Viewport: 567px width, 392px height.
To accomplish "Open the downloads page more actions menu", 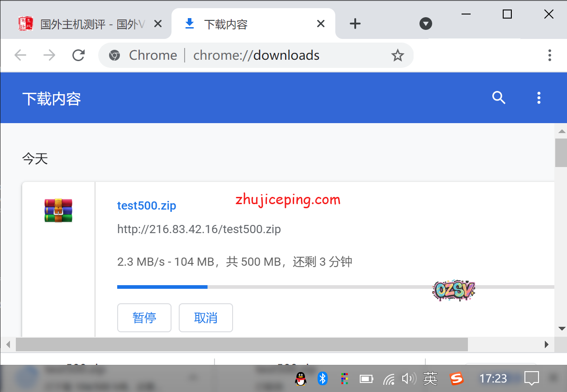I will 538,98.
